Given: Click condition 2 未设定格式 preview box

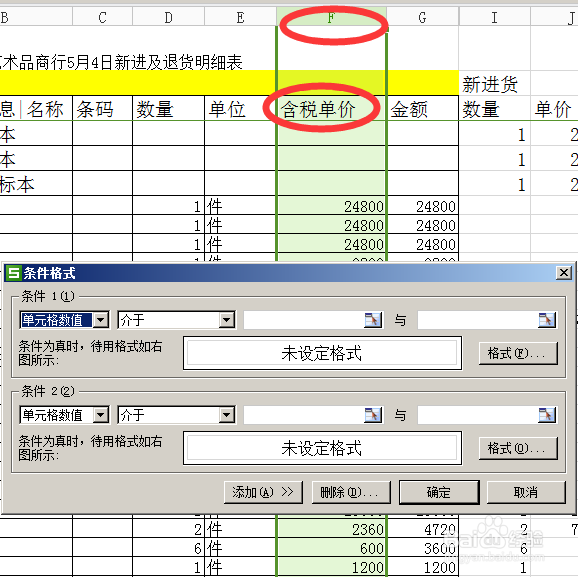Looking at the screenshot, I should 322,448.
